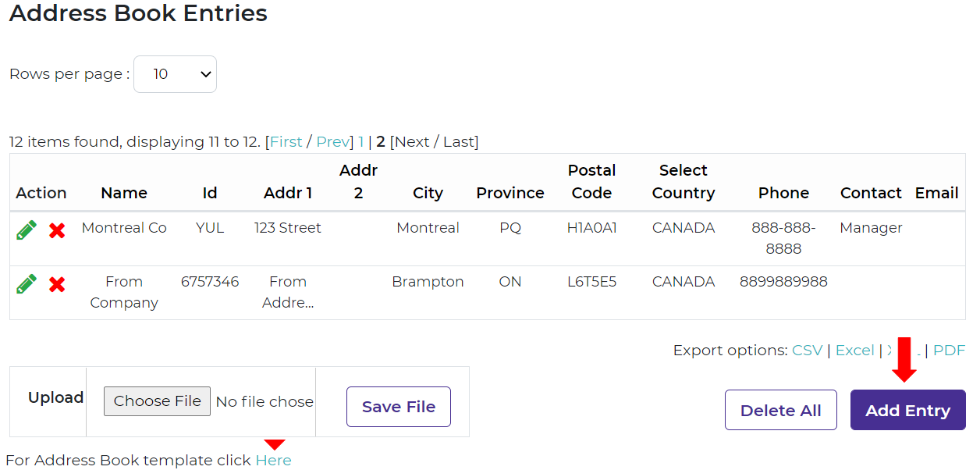Jump to page 1 of results
The height and width of the screenshot is (470, 980).
pos(361,141)
